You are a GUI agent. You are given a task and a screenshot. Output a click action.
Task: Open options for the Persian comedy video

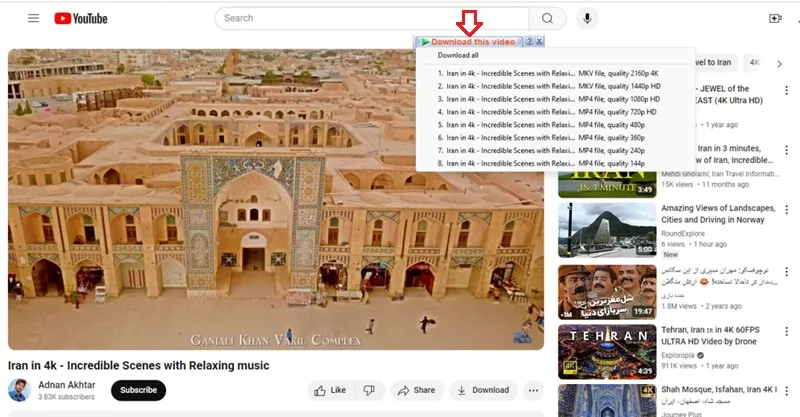pyautogui.click(x=786, y=271)
